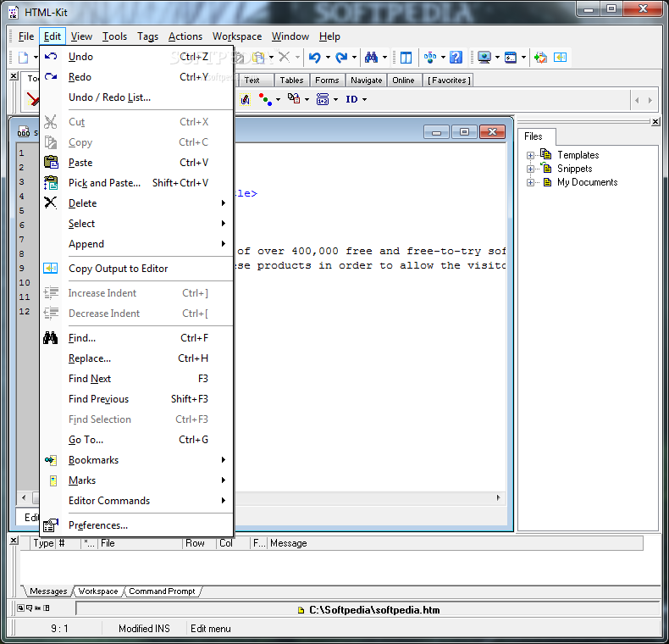The height and width of the screenshot is (644, 669).
Task: Expand the Snippets tree node
Action: 530,169
